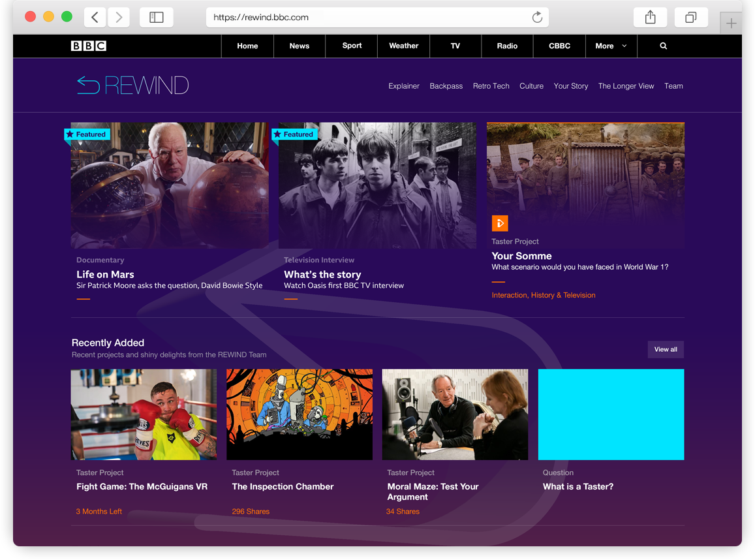Screen dimensions: 755x560
Task: Share the page using Safari's share icon
Action: coord(650,17)
